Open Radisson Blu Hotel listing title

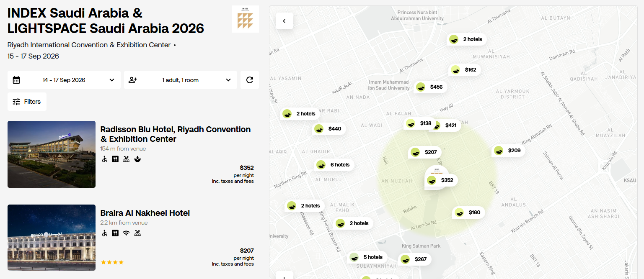click(176, 134)
